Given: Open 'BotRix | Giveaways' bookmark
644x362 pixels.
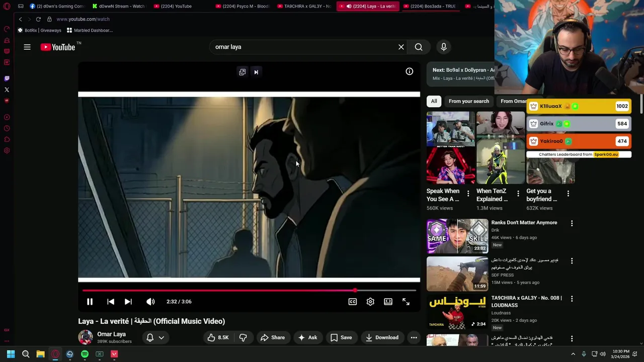Looking at the screenshot, I should [x=39, y=30].
